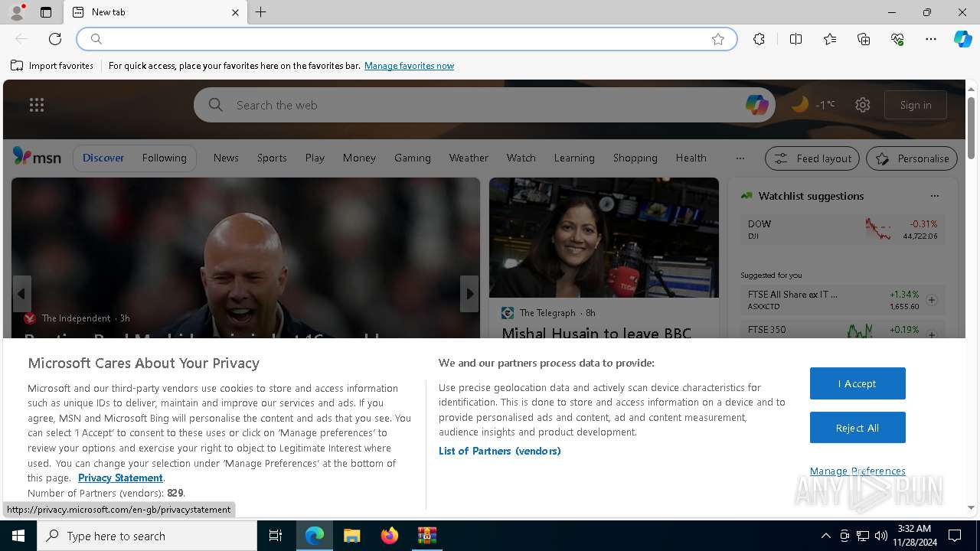Click Import favorites
Viewport: 980px width, 551px height.
click(x=52, y=66)
